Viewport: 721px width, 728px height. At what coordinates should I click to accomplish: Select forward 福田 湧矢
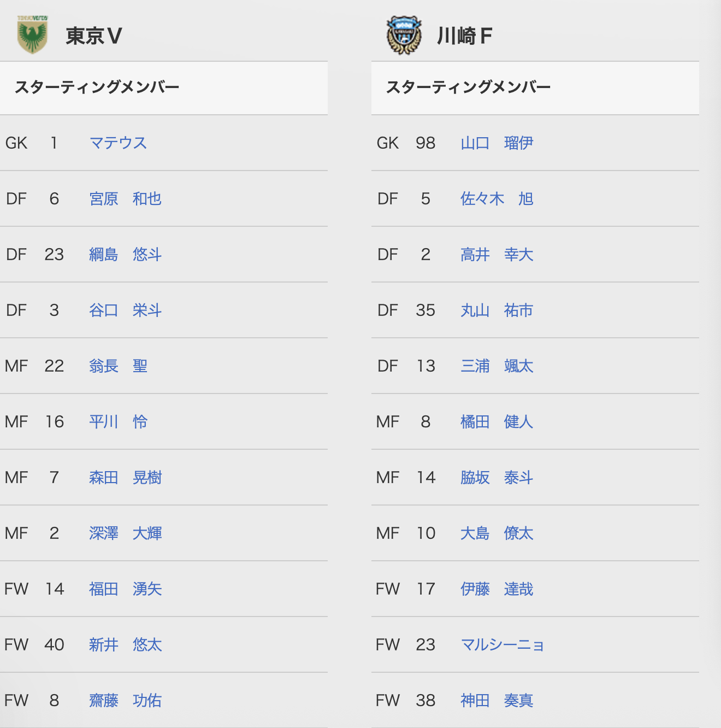126,589
